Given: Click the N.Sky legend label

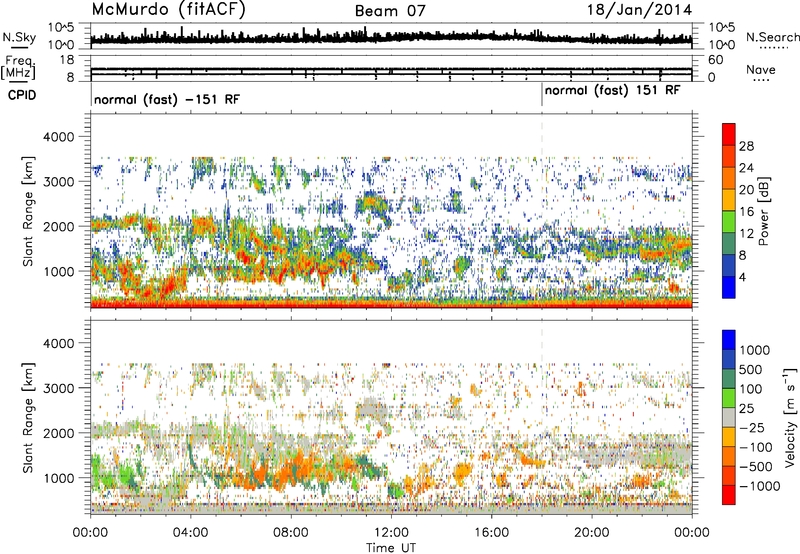Looking at the screenshot, I should [x=19, y=37].
